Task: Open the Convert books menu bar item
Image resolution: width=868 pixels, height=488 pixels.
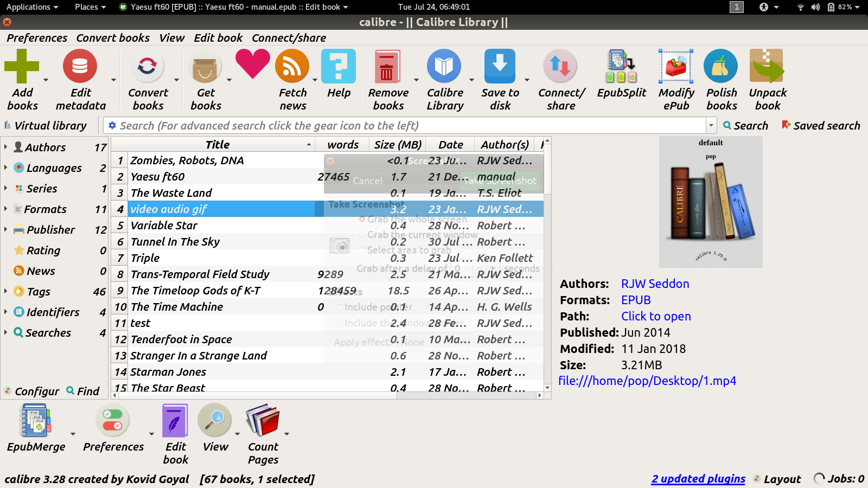Action: tap(113, 38)
